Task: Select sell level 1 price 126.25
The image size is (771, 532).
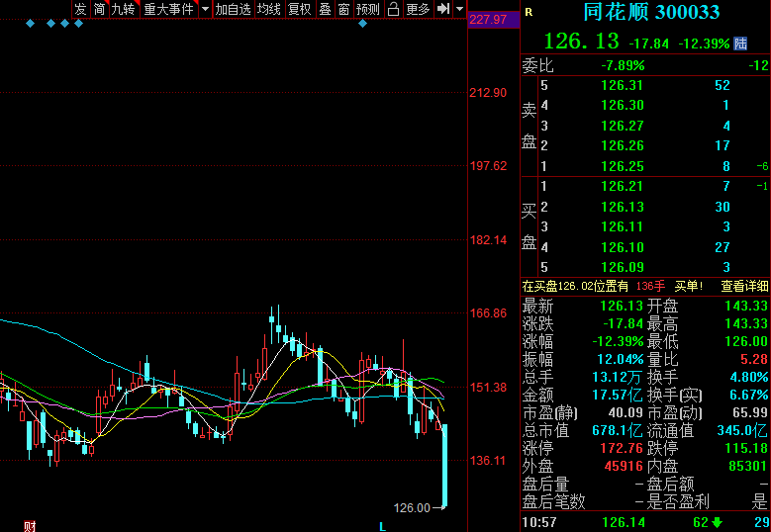Action: 622,166
